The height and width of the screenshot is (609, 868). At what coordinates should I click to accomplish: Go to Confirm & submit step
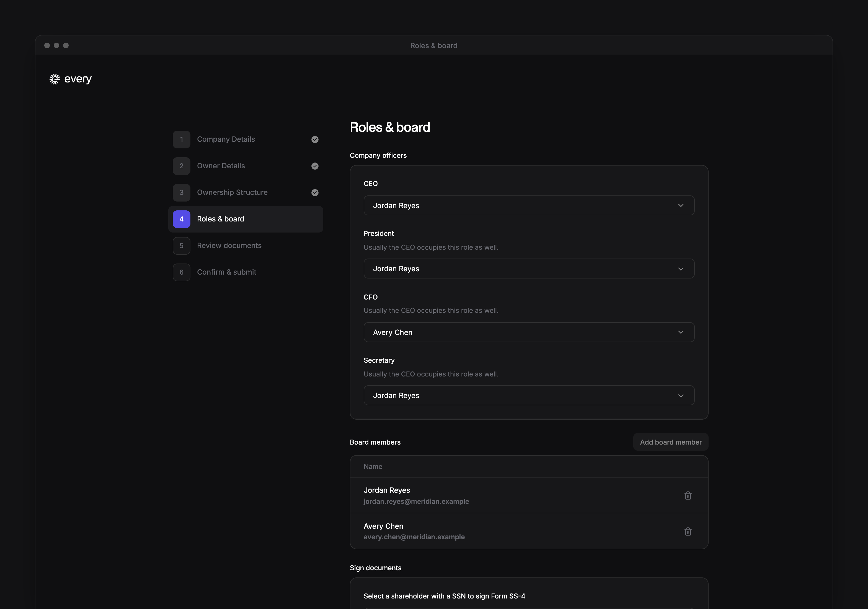246,272
